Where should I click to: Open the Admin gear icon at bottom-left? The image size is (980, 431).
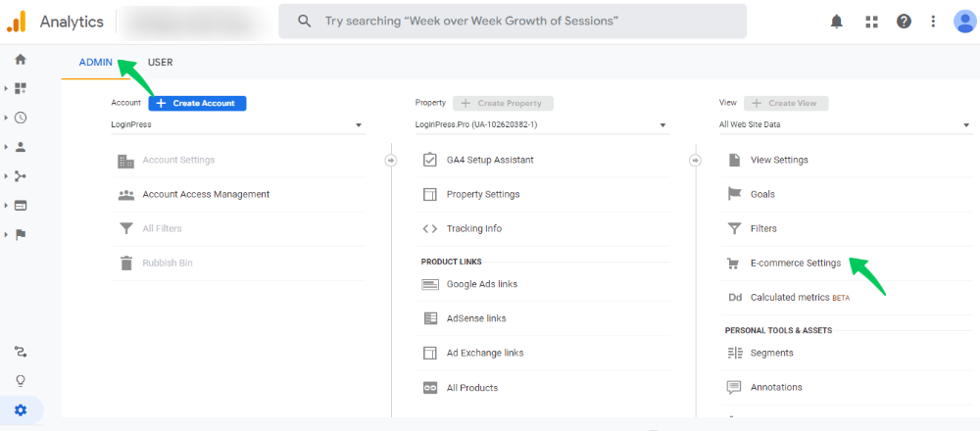click(x=21, y=410)
